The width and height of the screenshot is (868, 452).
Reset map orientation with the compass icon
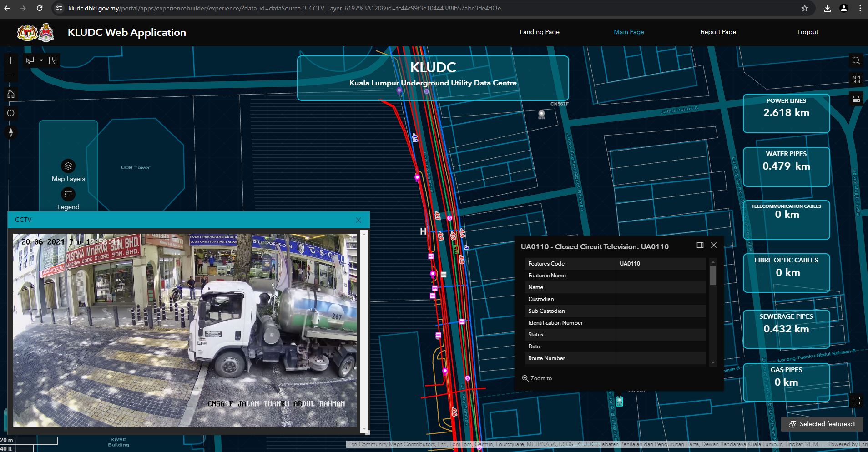point(11,132)
